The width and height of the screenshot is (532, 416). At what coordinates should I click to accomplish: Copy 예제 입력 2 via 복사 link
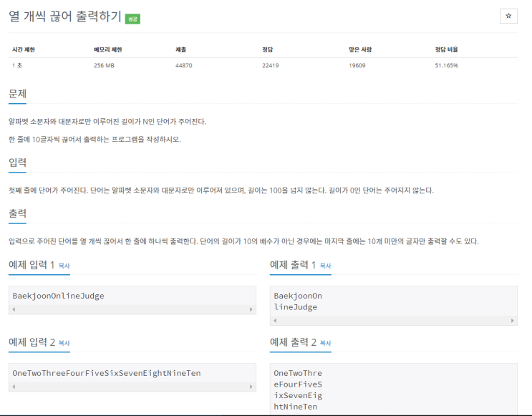(64, 343)
